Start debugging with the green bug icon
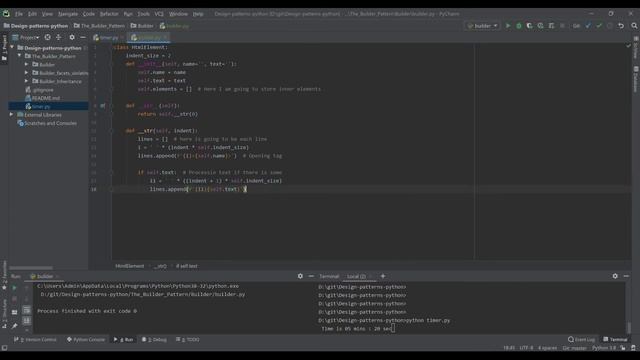The image size is (640, 360). (x=519, y=26)
